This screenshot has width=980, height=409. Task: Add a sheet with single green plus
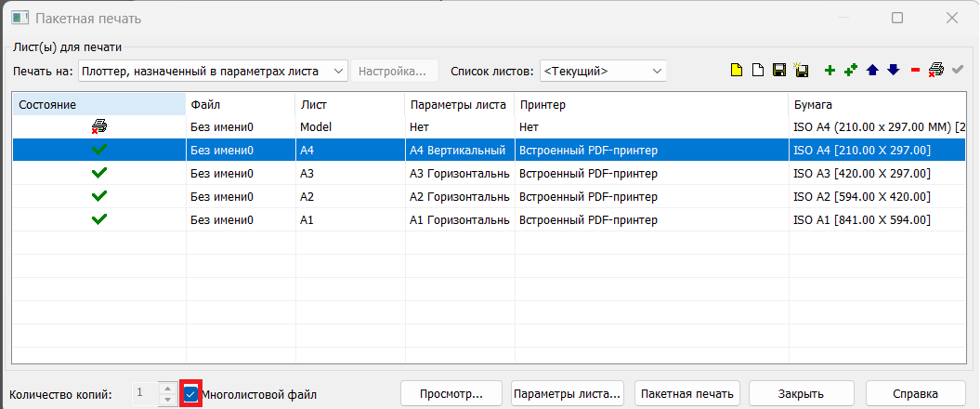(830, 71)
